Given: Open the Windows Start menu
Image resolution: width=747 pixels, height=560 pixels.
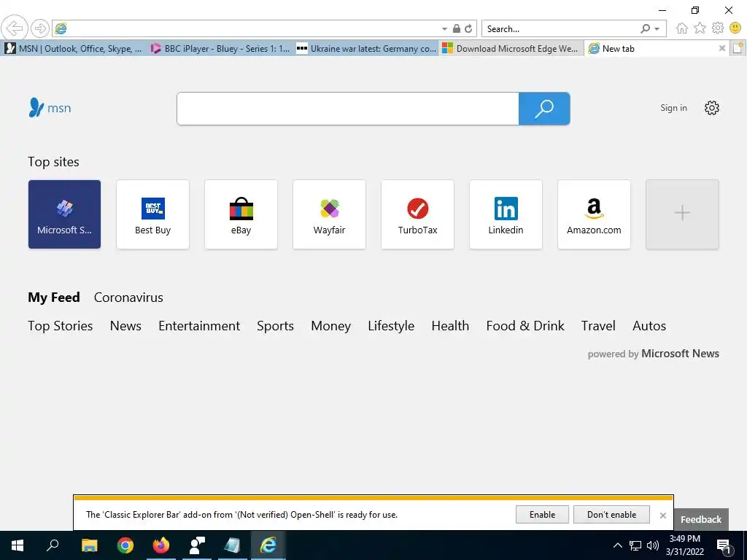Looking at the screenshot, I should (x=18, y=545).
